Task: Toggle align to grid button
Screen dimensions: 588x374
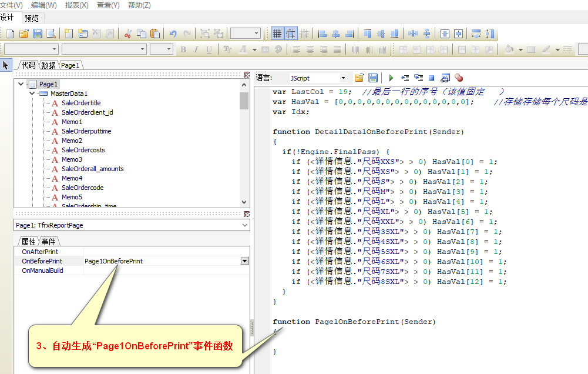Action: (291, 34)
